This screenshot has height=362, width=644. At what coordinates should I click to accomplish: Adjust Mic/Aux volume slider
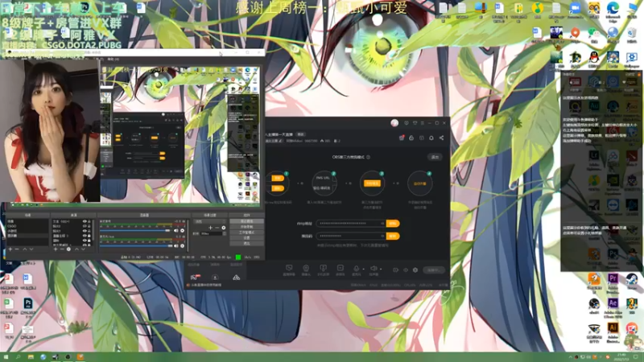(136, 246)
